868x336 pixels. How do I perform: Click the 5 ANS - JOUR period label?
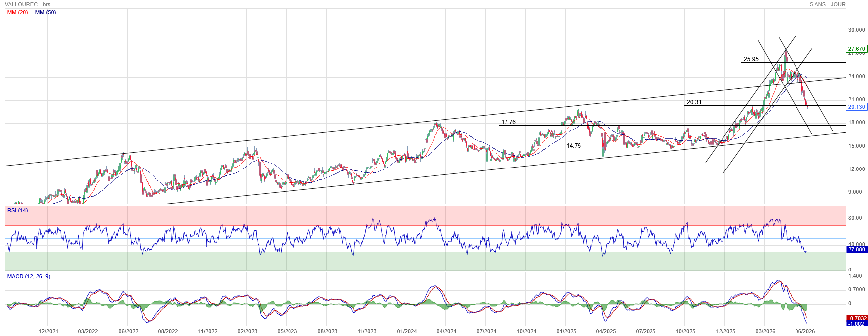coord(828,4)
